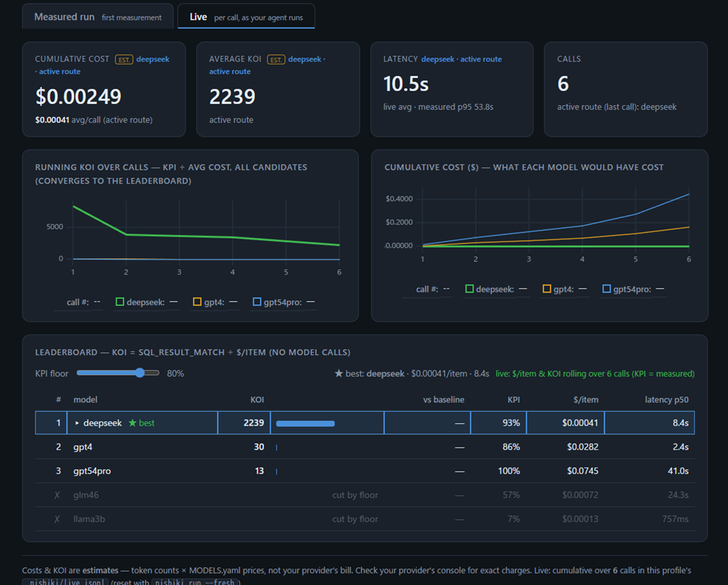Adjust the KPI floor slider handle
Viewport: 728px width, 585px height.
[x=140, y=373]
